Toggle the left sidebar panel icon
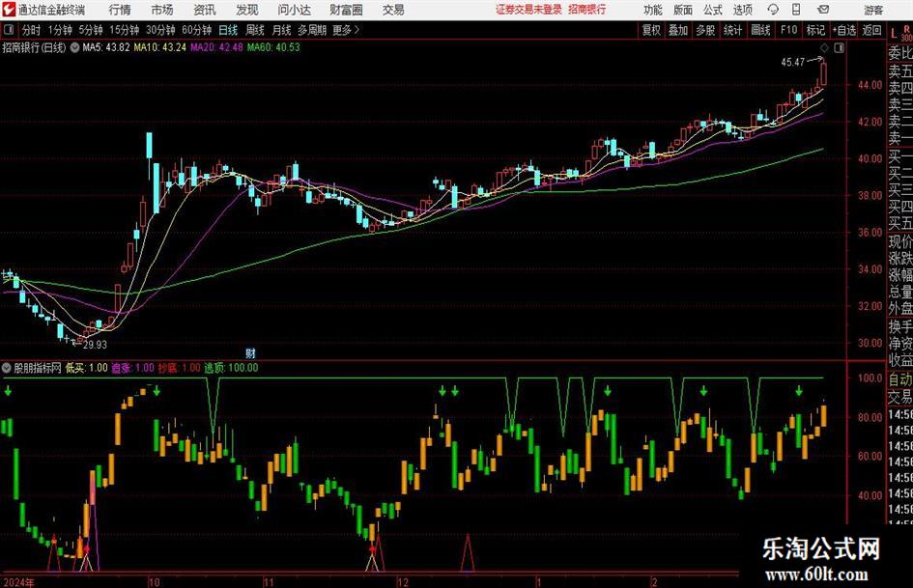The width and height of the screenshot is (913, 588). 9,30
